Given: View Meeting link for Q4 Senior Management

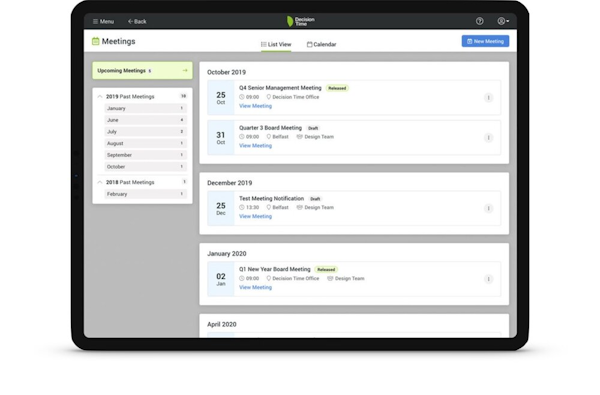Looking at the screenshot, I should point(255,106).
